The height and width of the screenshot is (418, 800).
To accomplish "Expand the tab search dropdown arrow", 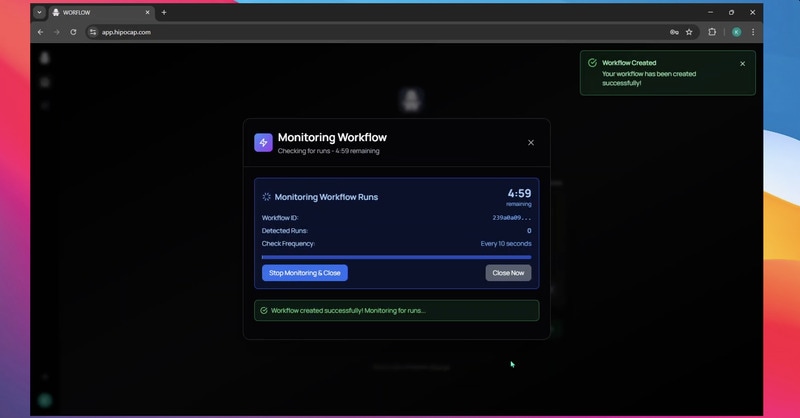I will click(40, 12).
